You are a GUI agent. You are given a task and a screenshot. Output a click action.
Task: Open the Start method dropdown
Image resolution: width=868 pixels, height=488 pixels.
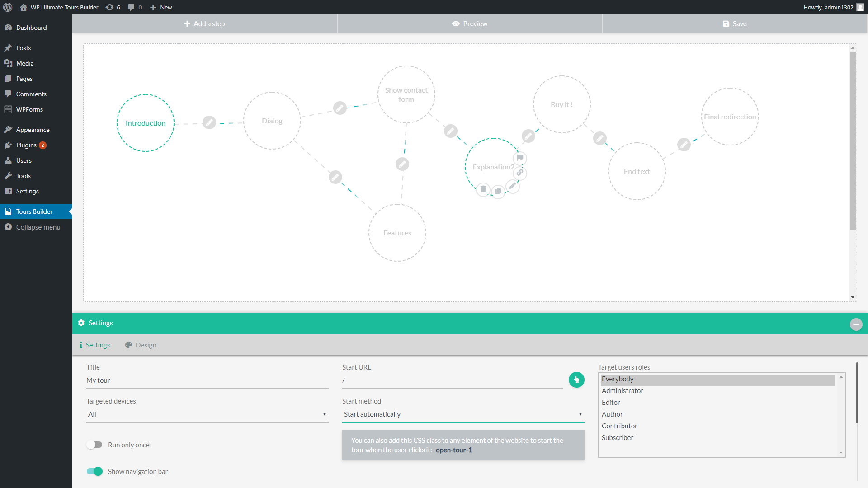463,414
